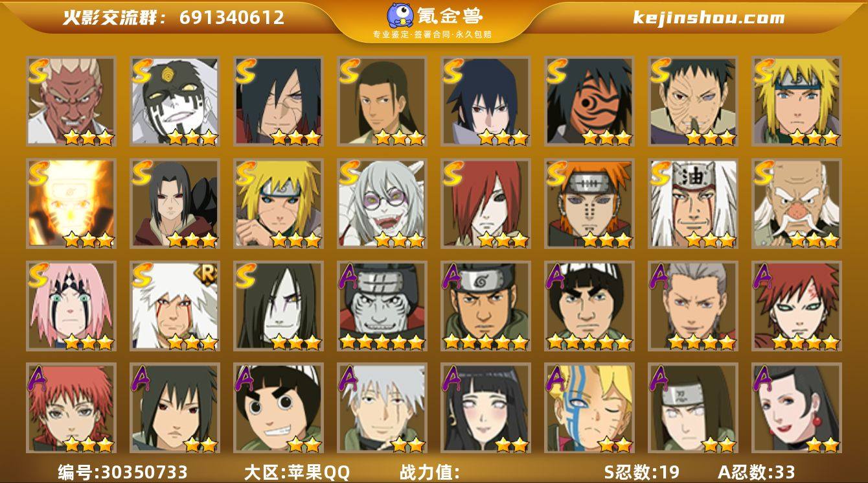Choose the grey-haired Kabuto with glasses portrait
Screen dimensions: 868x483
pyautogui.click(x=382, y=204)
